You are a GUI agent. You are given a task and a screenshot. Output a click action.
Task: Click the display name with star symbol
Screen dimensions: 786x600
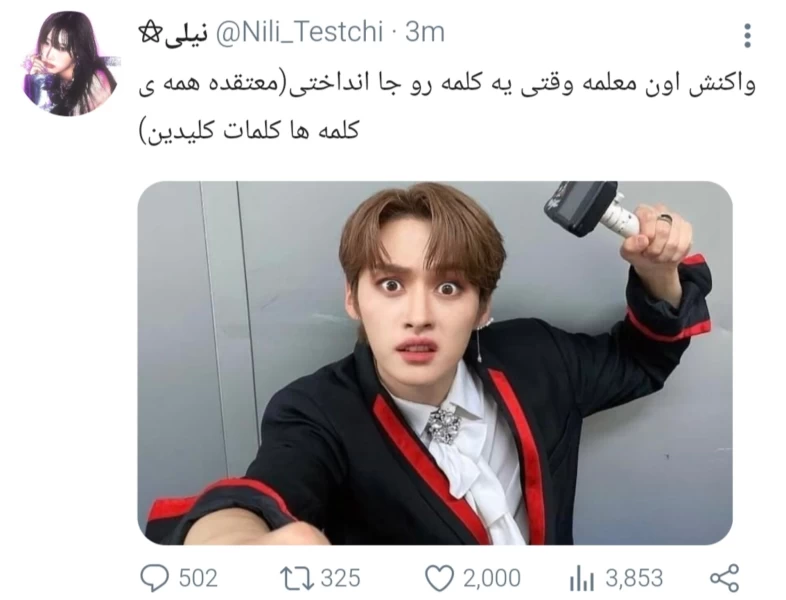coord(172,33)
